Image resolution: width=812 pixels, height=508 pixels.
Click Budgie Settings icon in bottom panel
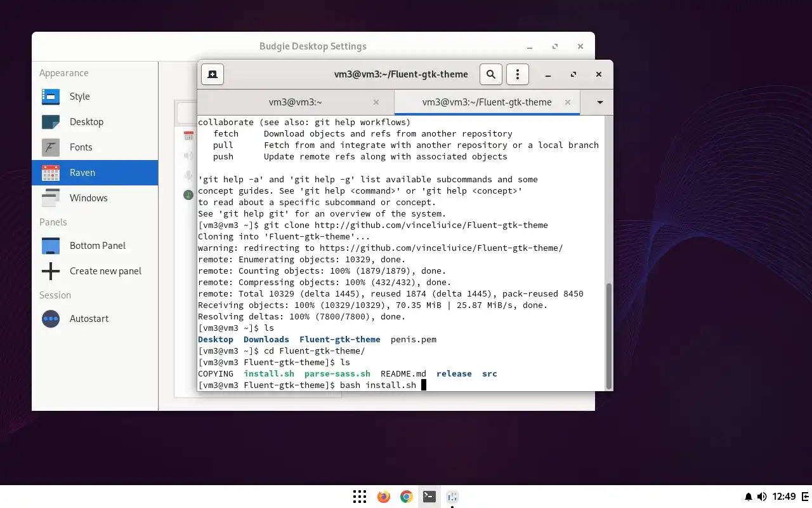coord(452,497)
